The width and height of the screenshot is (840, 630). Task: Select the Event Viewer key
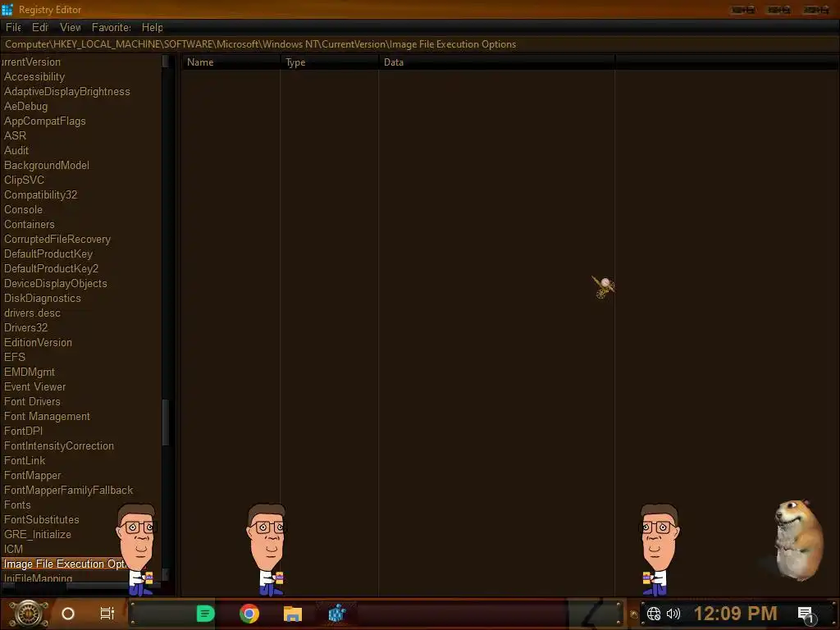[x=34, y=386]
